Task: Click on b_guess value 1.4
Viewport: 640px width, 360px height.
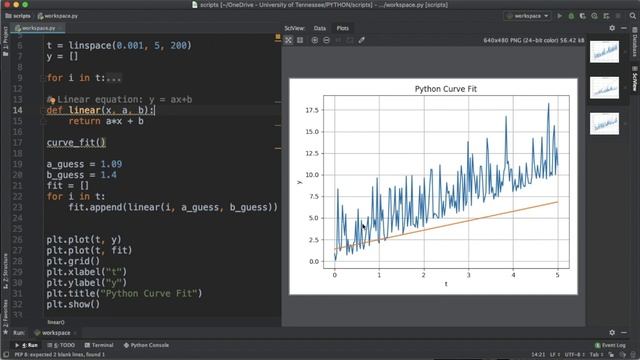Action: coord(108,175)
